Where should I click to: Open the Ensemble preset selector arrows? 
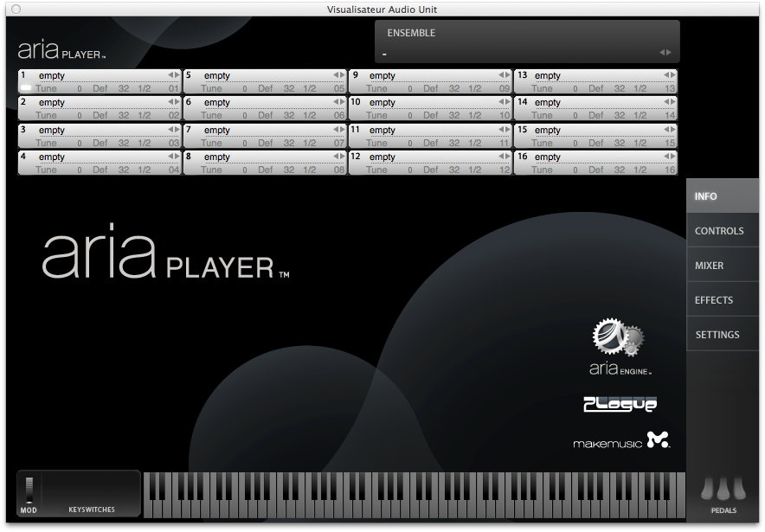click(665, 53)
